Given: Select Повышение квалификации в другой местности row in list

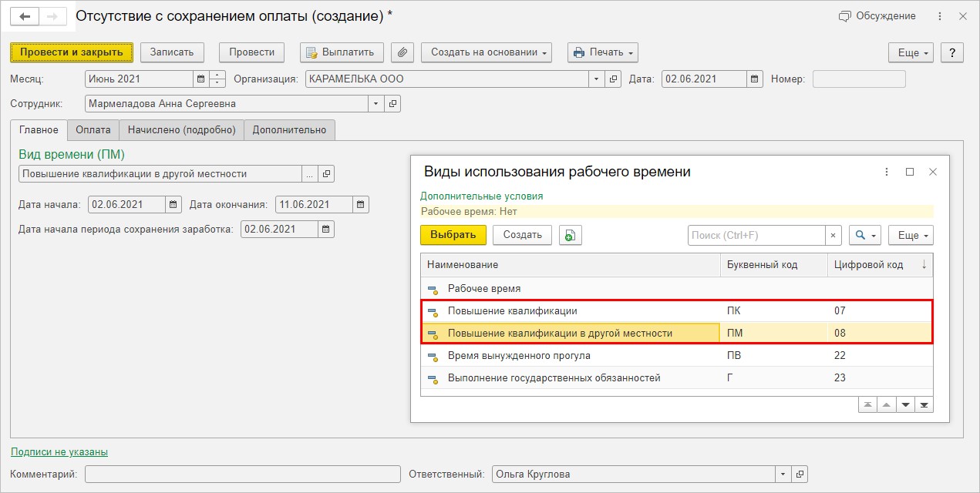Looking at the screenshot, I should click(677, 333).
